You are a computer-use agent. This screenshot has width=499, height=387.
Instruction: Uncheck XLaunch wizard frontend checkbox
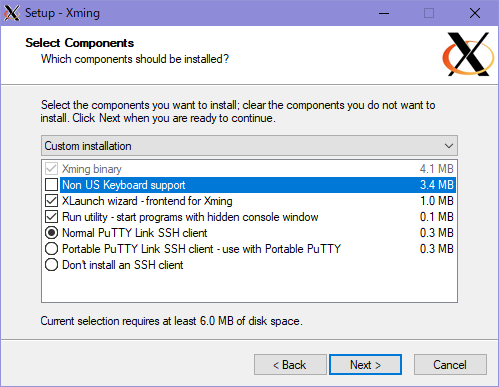click(x=52, y=201)
